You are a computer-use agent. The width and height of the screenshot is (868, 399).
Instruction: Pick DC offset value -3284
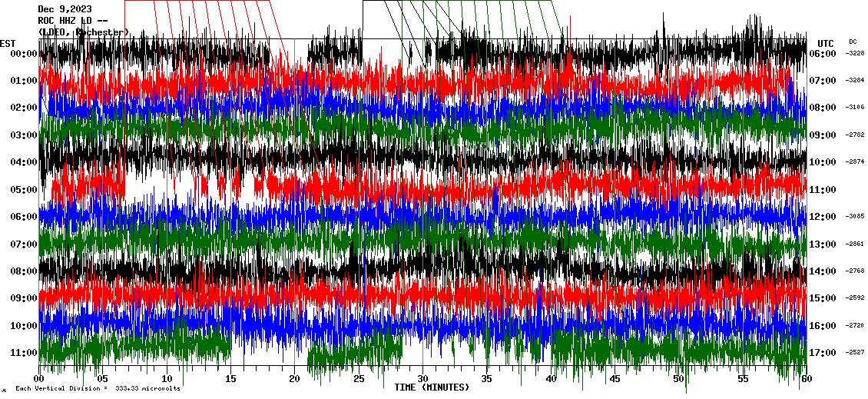tap(855, 81)
